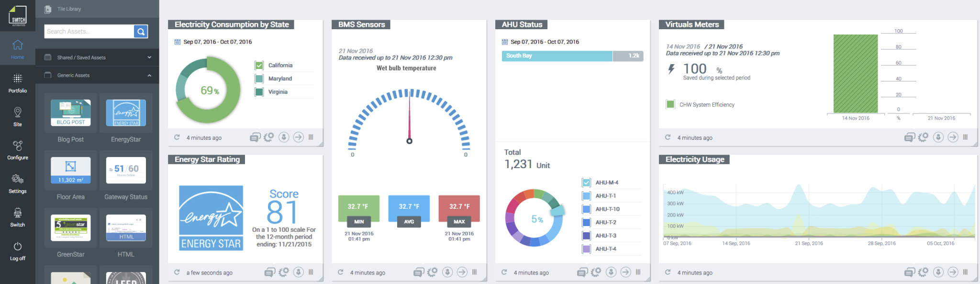Viewport: 980px width, 284px height.
Task: Toggle the California checkbox
Action: 259,65
